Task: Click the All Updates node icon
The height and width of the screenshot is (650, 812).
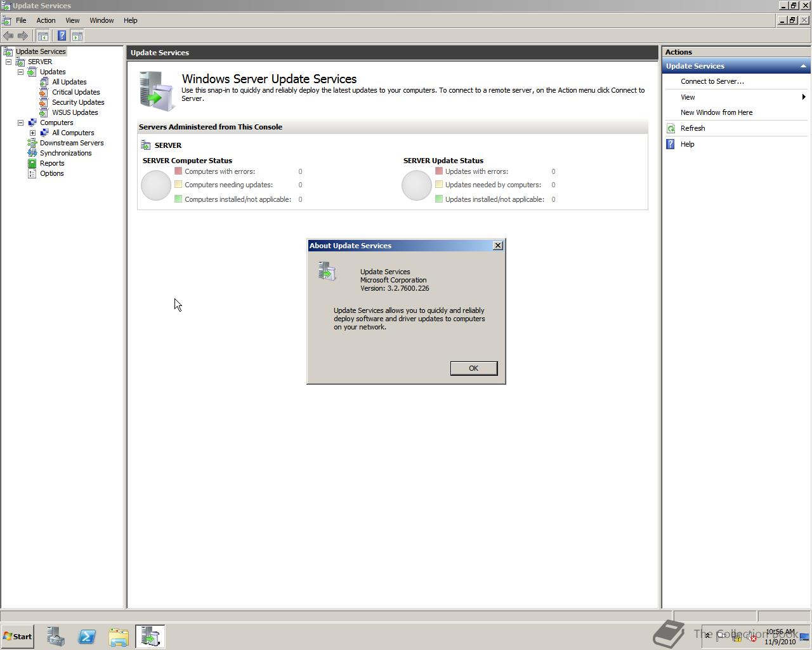Action: [x=44, y=82]
